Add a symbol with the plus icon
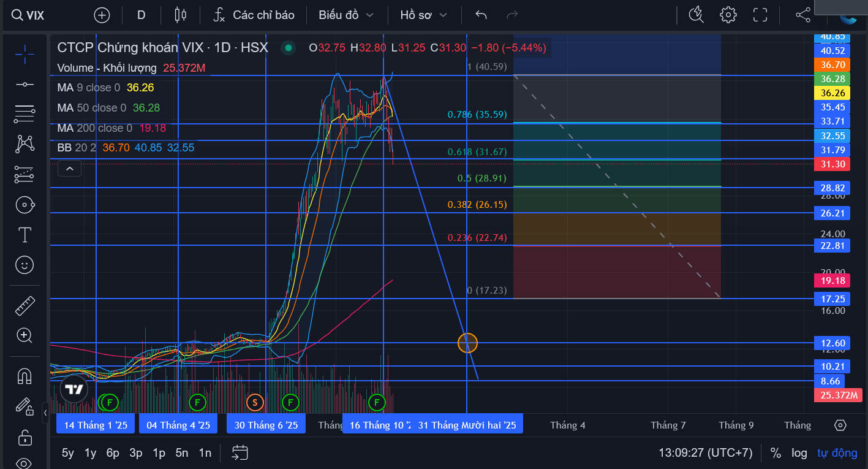Viewport: 868px width, 469px height. click(x=102, y=15)
